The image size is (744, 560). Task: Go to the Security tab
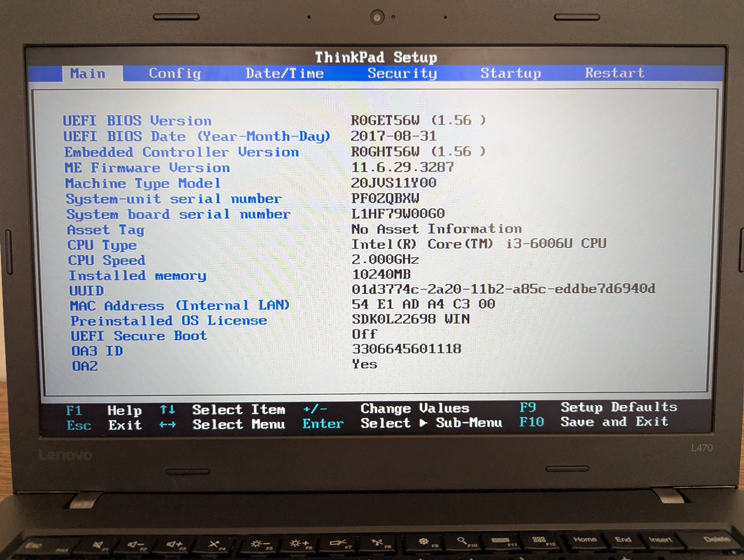point(402,73)
